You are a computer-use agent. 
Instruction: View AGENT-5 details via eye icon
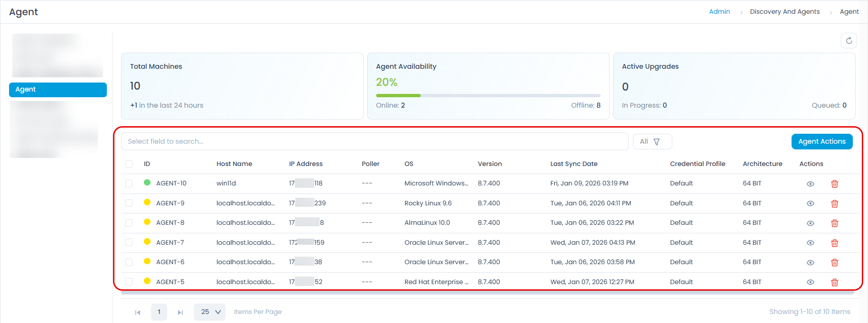click(810, 282)
